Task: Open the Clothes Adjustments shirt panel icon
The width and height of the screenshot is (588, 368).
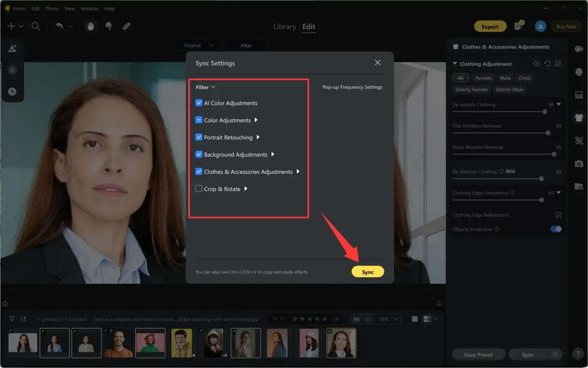Action: point(579,118)
